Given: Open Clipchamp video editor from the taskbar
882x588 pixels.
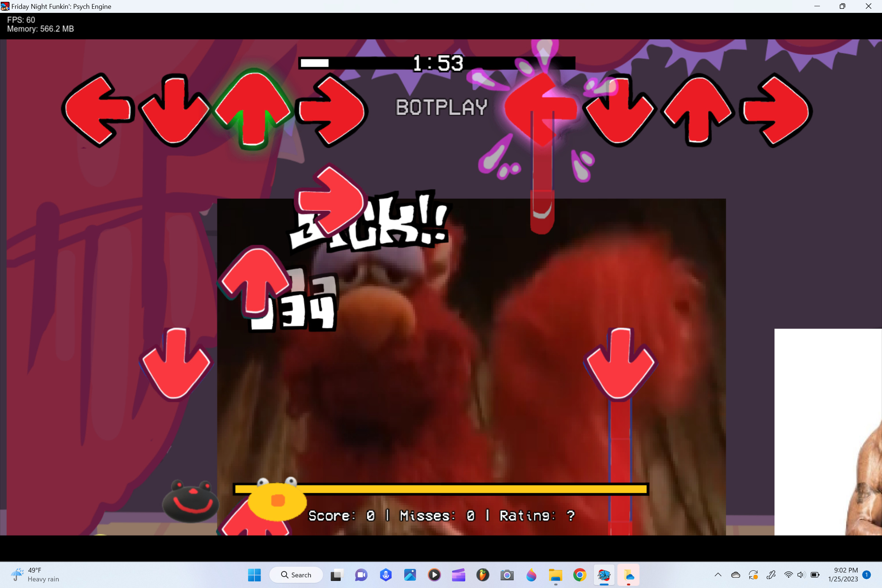Looking at the screenshot, I should [x=459, y=575].
